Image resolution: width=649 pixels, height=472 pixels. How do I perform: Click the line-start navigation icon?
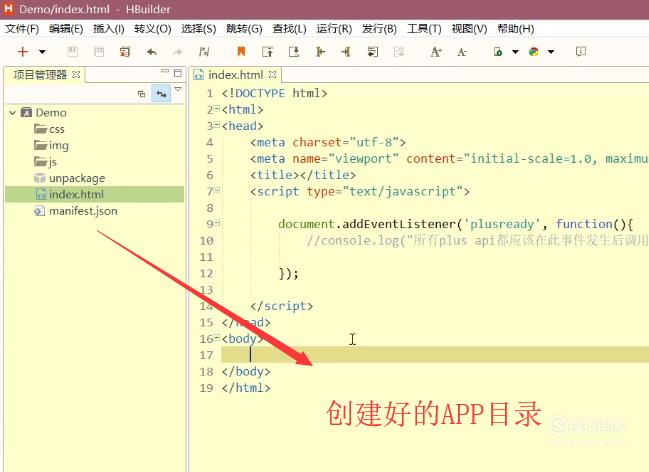[x=320, y=52]
